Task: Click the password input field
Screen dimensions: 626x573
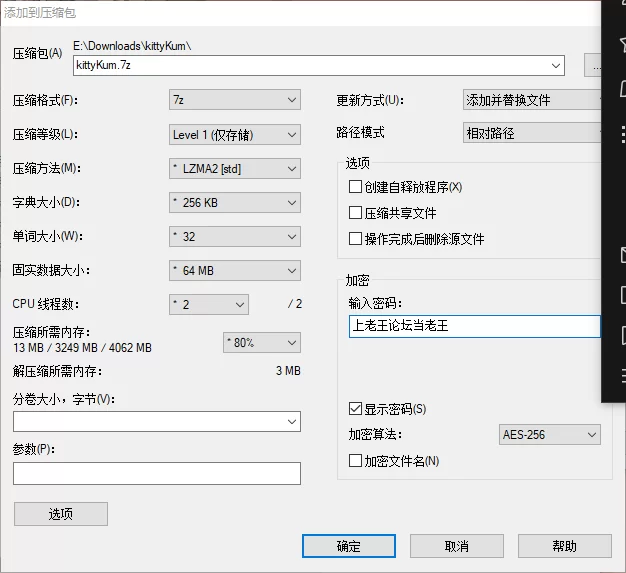Action: tap(475, 326)
